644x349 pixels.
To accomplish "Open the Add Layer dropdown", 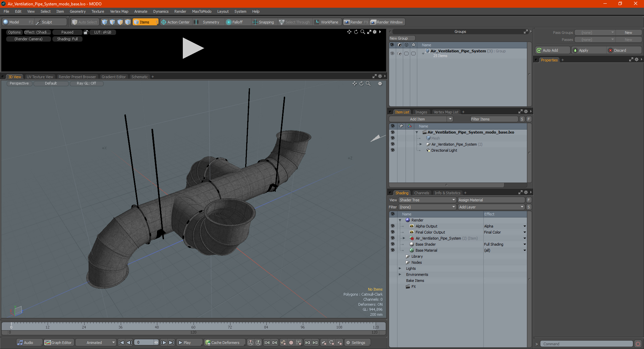I will coord(491,207).
